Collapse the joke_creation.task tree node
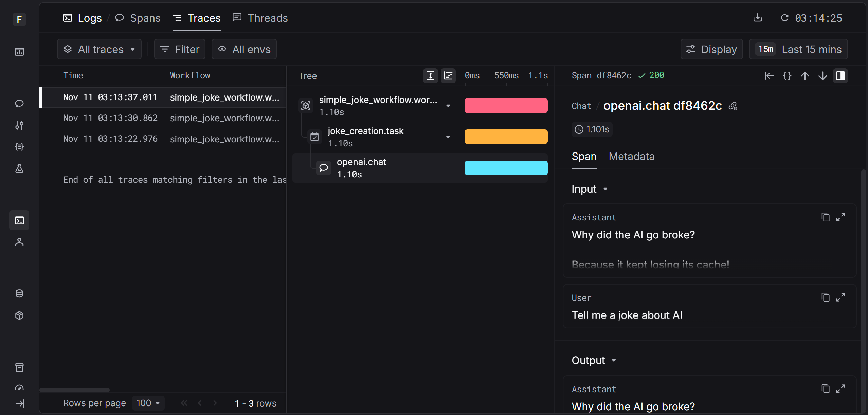Viewport: 868px width, 415px height. [x=448, y=137]
